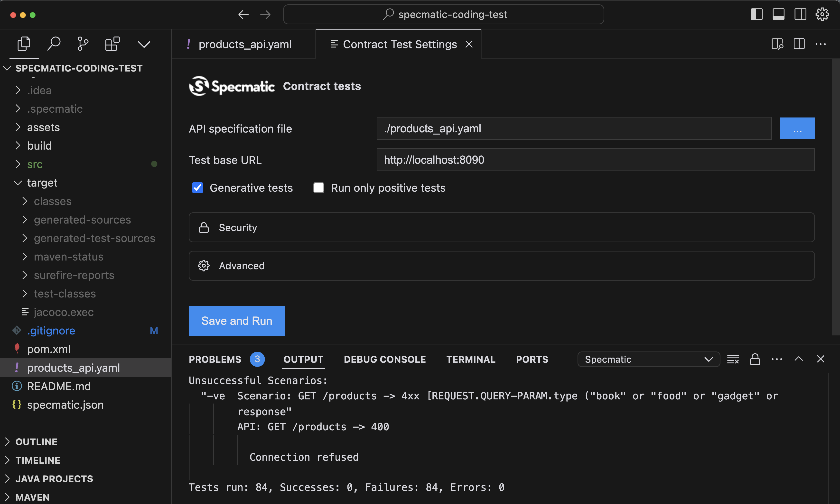
Task: Switch to the TERMINAL panel tab
Action: (x=470, y=359)
